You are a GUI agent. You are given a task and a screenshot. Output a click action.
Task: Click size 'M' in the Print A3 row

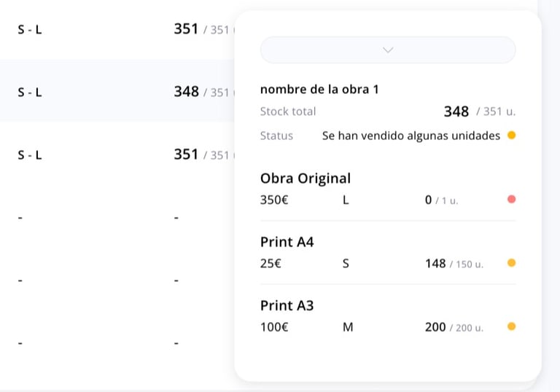tap(348, 327)
